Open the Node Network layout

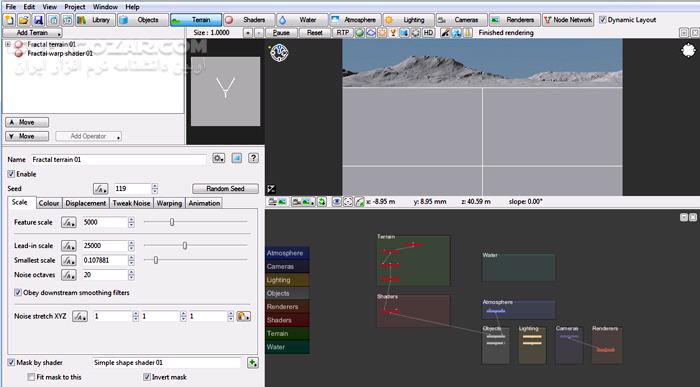pos(568,20)
